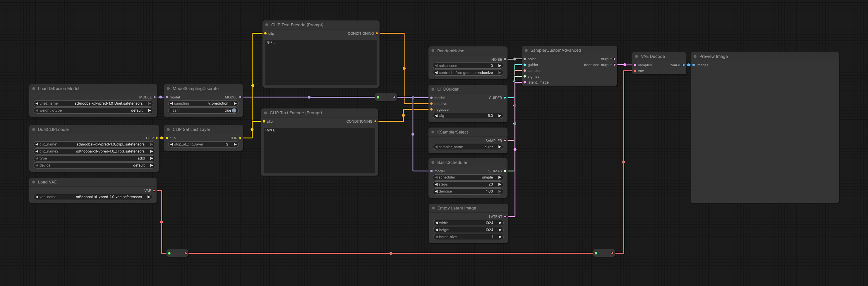The width and height of the screenshot is (868, 286).
Task: Collapse the VAE Decode node via its title dot
Action: 637,56
